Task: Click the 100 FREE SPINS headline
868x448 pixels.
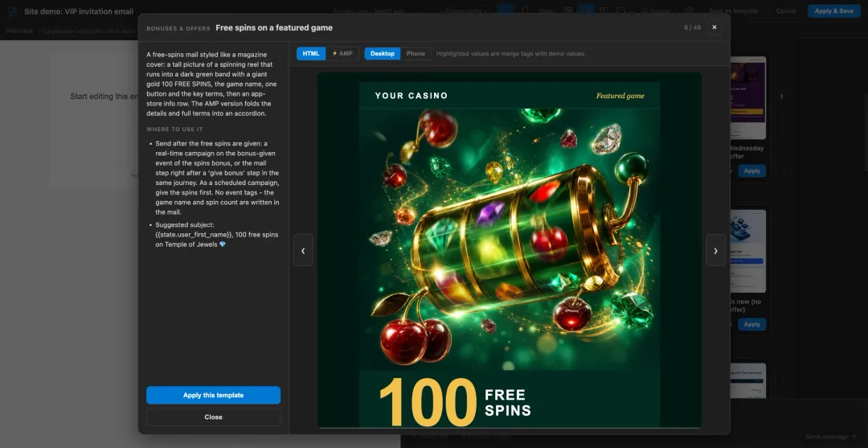Action: click(455, 402)
